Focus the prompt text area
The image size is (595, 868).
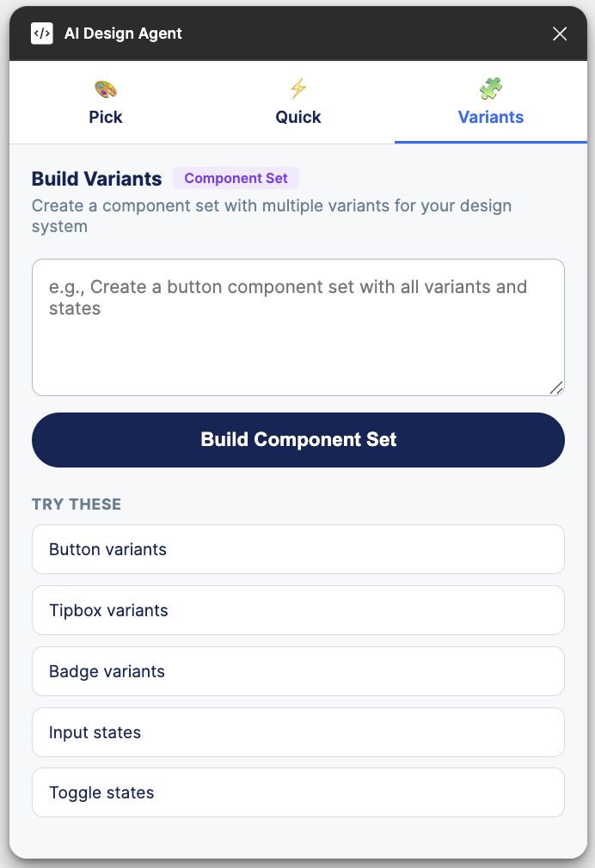pyautogui.click(x=298, y=327)
